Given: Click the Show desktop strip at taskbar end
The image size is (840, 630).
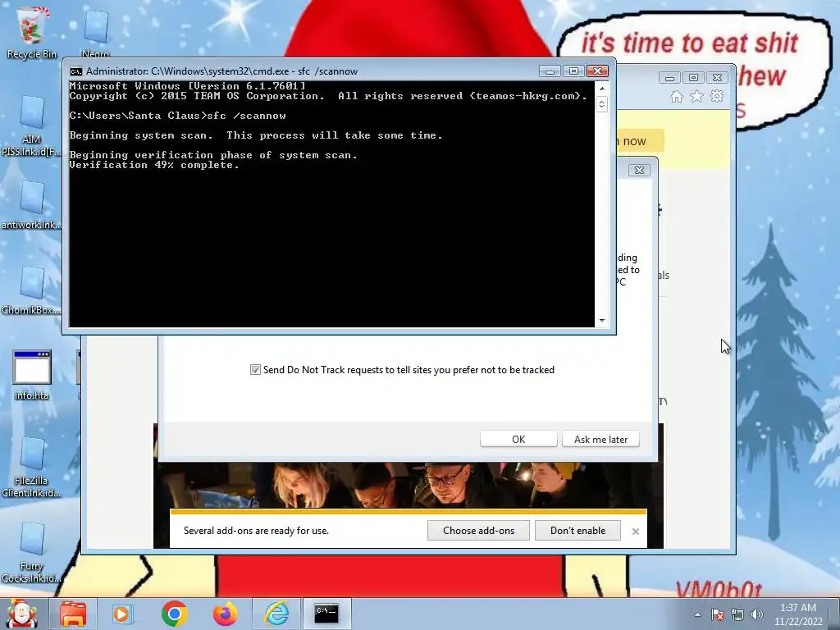Looking at the screenshot, I should 835,614.
